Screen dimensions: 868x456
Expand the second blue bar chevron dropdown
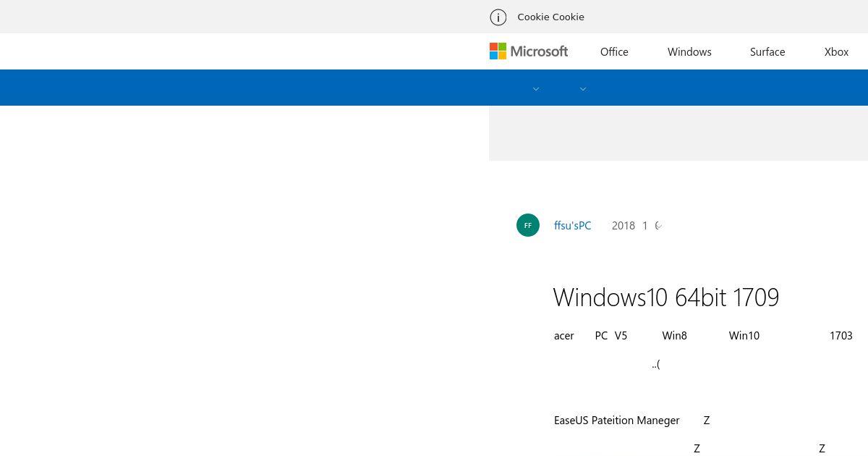pos(583,89)
